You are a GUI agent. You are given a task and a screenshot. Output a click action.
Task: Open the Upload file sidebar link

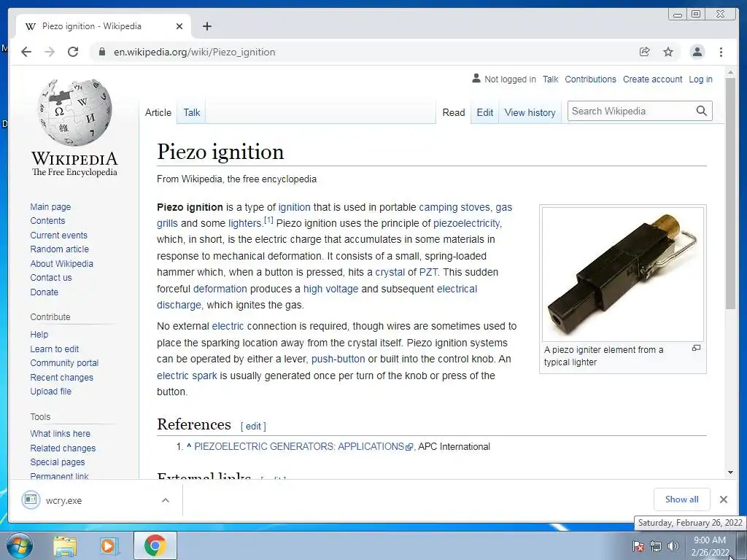point(50,391)
